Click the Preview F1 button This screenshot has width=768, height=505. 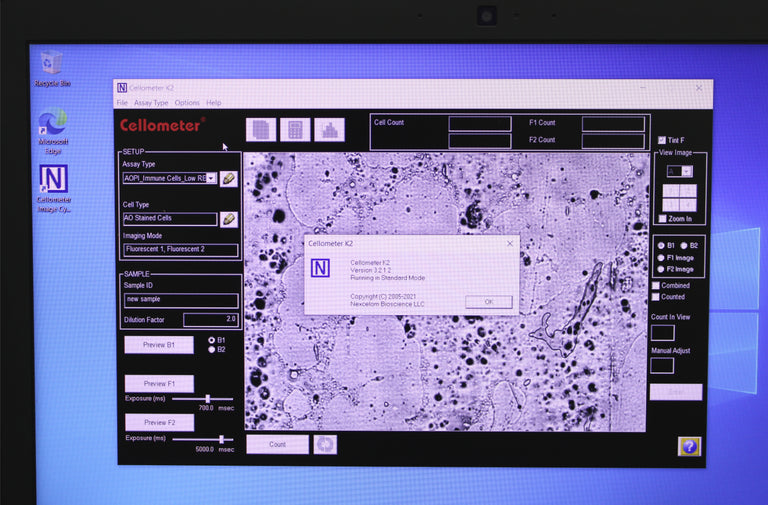(159, 383)
